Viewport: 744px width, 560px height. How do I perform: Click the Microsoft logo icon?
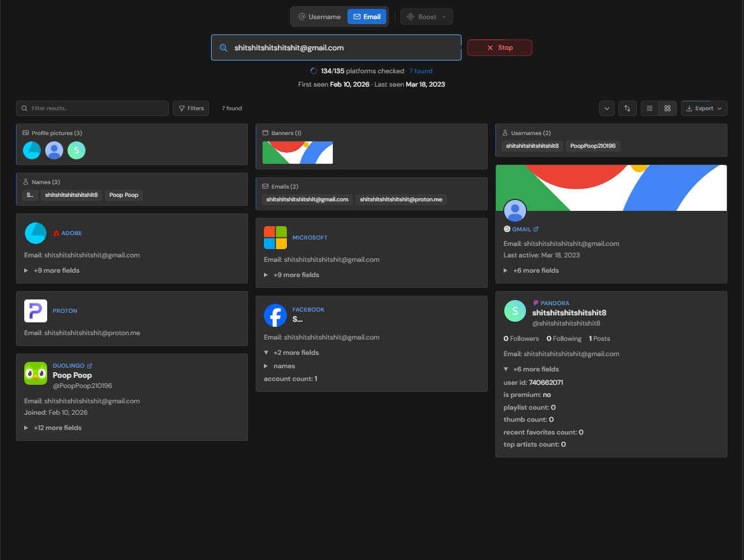tap(275, 238)
